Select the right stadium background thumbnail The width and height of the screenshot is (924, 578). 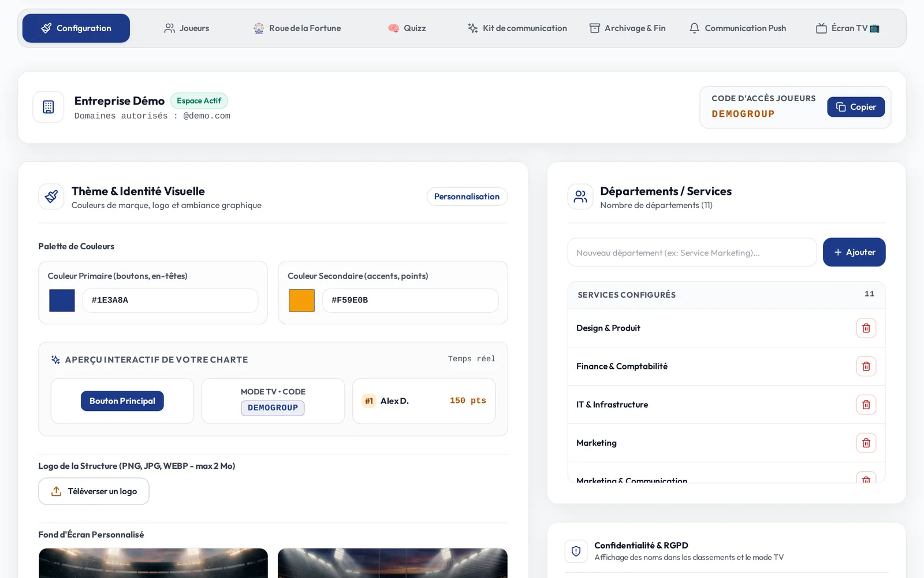[x=393, y=563]
